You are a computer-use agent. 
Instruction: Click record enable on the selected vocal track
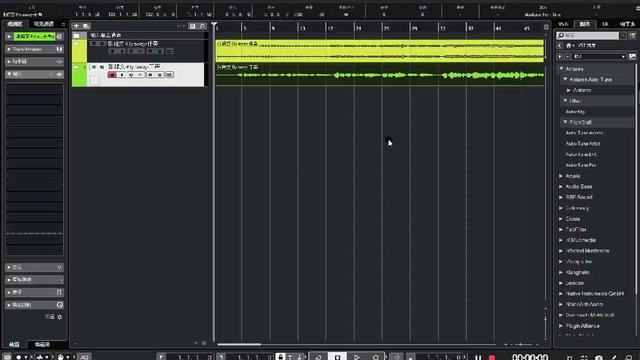[112, 75]
